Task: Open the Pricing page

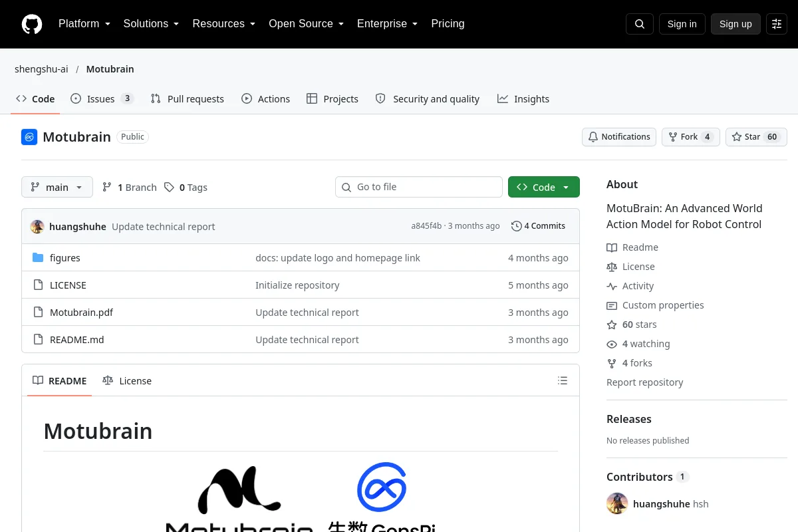Action: (448, 24)
